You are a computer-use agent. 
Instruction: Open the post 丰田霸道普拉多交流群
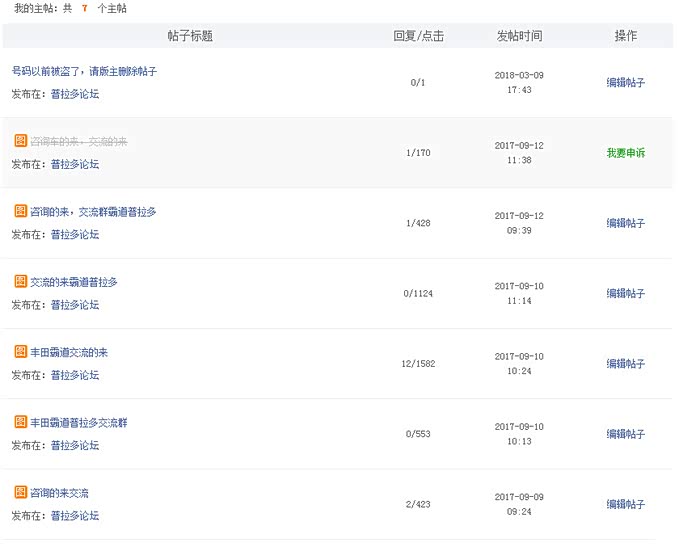tap(79, 423)
